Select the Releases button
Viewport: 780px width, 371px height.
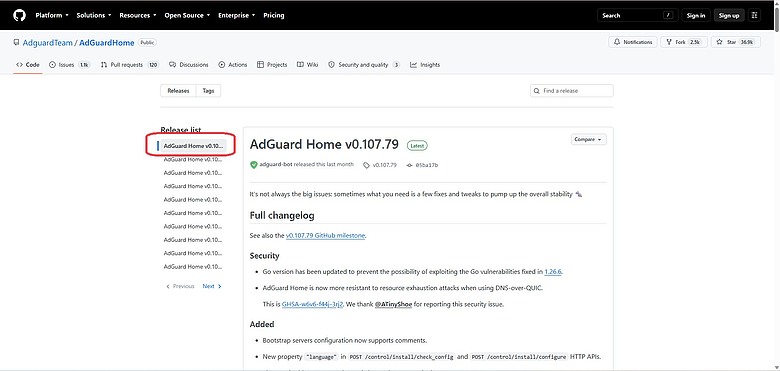178,91
